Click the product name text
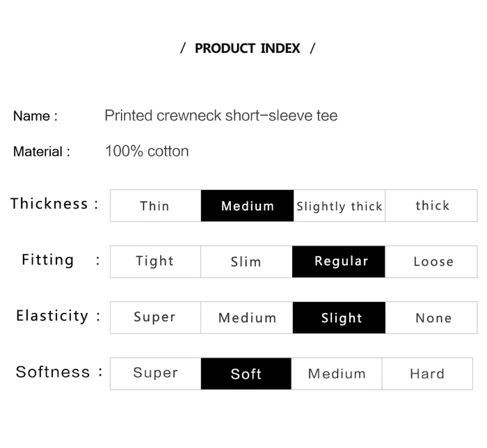Viewport: 487px width, 448px height. pos(221,115)
